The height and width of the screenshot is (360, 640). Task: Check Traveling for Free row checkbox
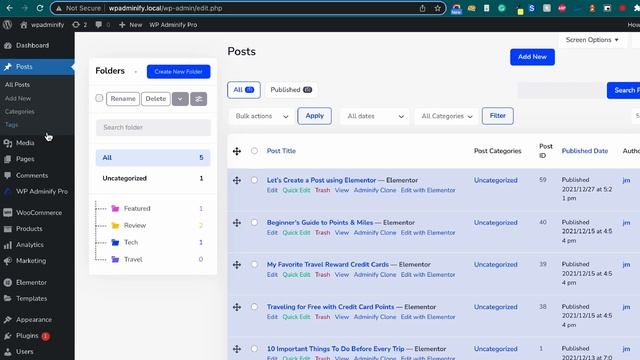click(254, 307)
